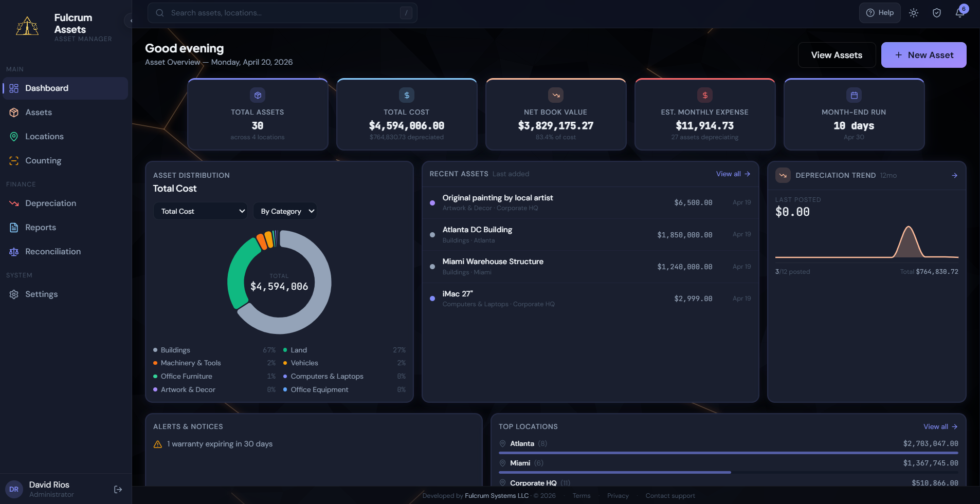Screen dimensions: 980x504
Task: Click the warranty expiring warning indicator
Action: click(x=157, y=444)
